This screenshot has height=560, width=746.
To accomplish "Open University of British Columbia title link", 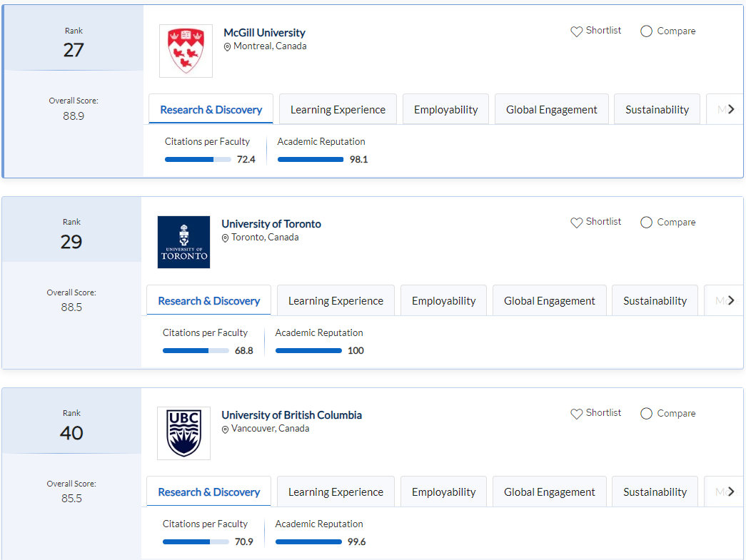I will click(x=291, y=415).
